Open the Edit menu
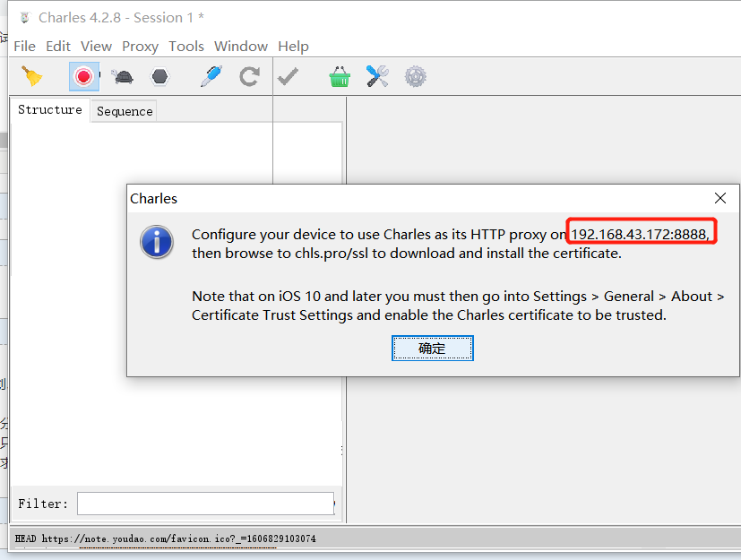741x560 pixels. 58,47
